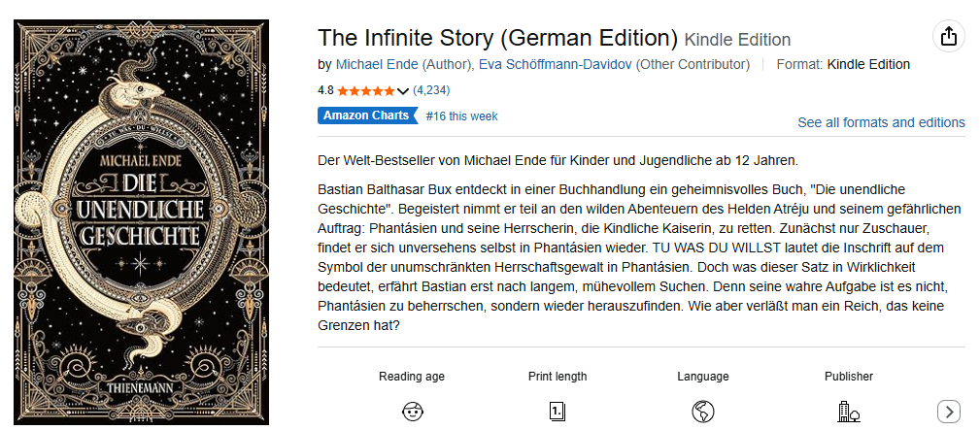Click The Infinite Story book title
Image resolution: width=980 pixels, height=430 pixels.
497,38
